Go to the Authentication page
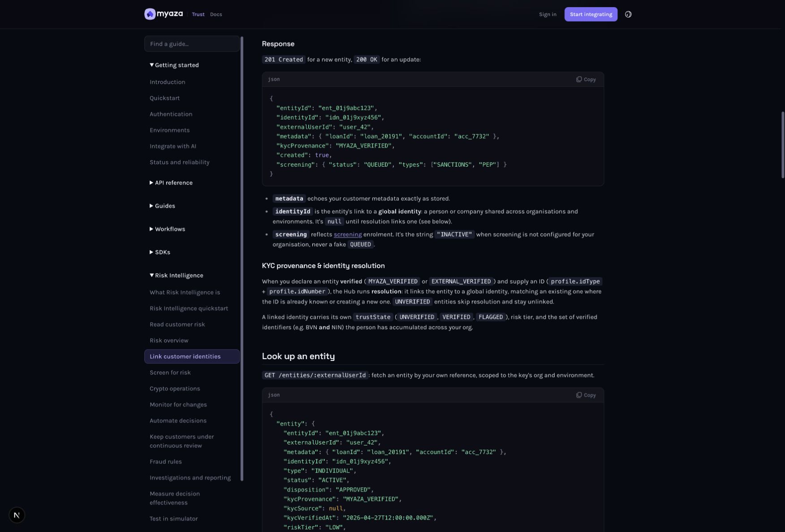This screenshot has width=785, height=532. click(x=171, y=114)
